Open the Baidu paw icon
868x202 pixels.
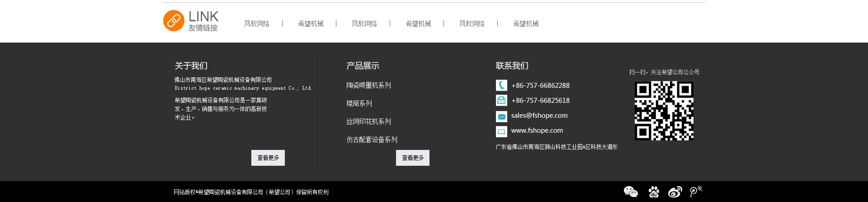[x=653, y=192]
